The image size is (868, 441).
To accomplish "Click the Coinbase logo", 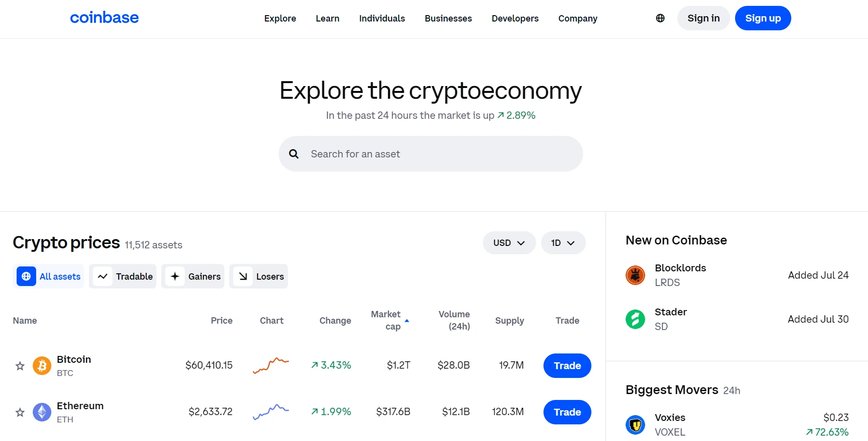I will tap(104, 18).
